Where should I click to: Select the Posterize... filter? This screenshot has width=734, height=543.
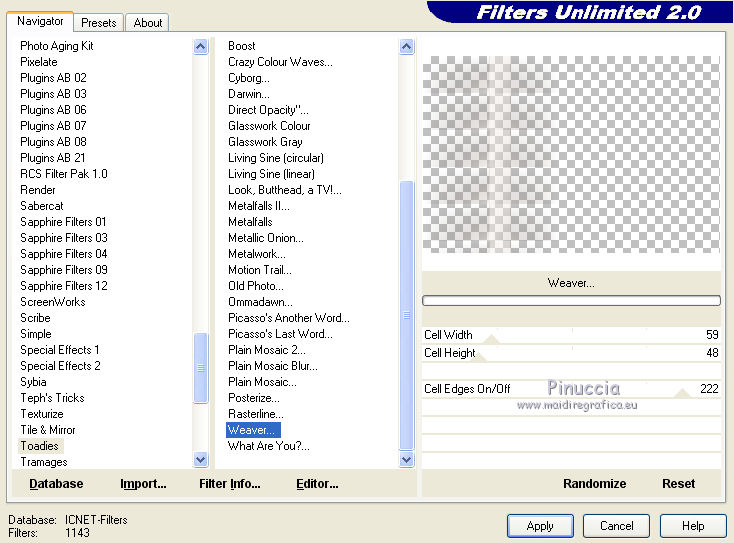pos(254,398)
